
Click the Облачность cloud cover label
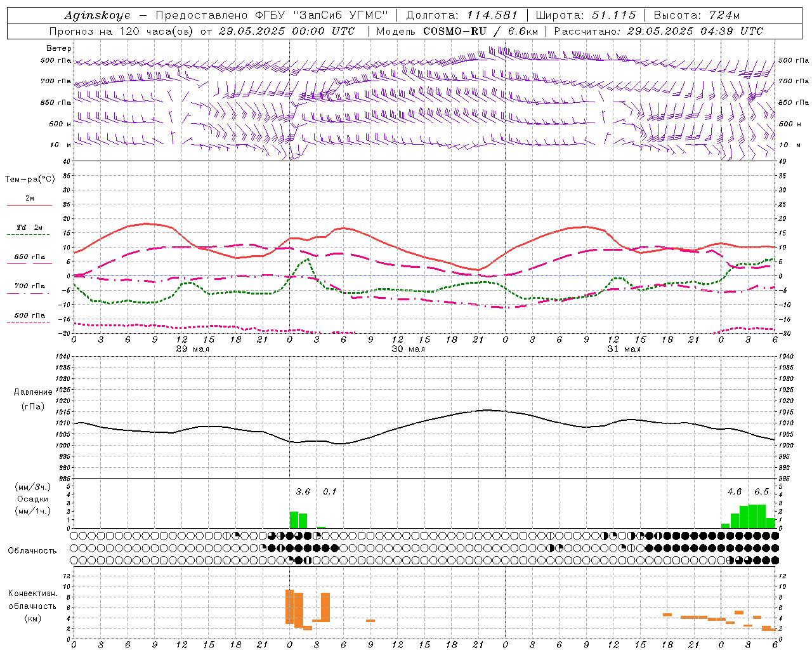pos(32,551)
